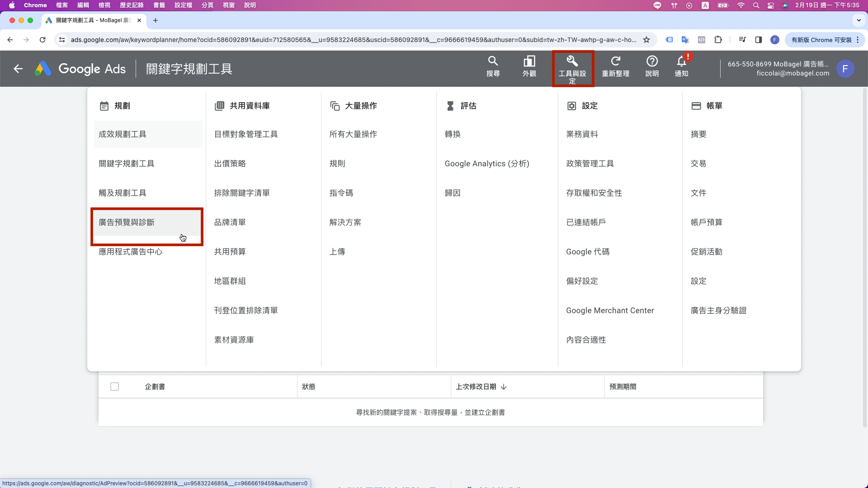This screenshot has width=868, height=488.
Task: Open 共用預算 entry
Action: click(x=230, y=252)
